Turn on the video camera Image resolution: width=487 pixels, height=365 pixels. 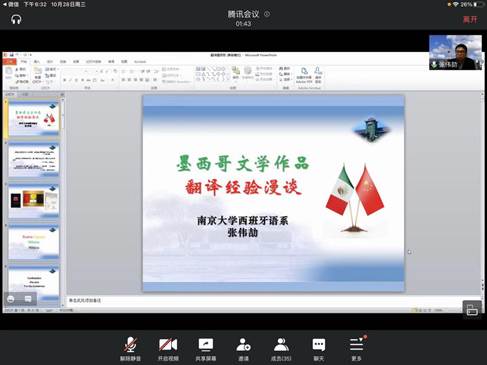[168, 349]
